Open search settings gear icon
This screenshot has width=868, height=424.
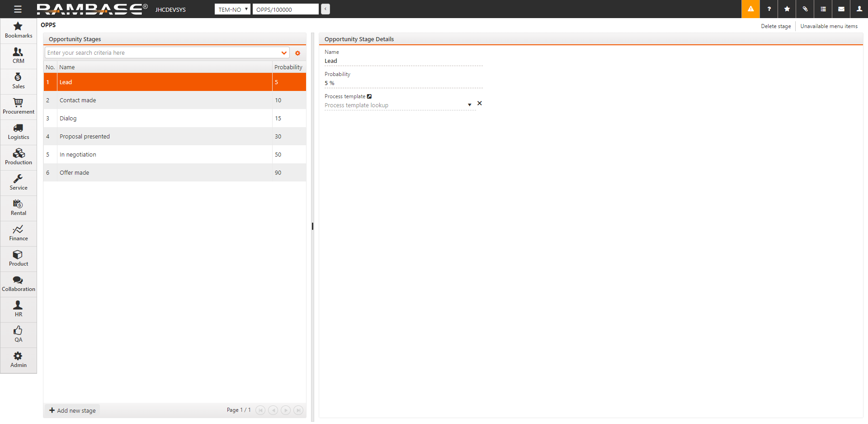297,53
